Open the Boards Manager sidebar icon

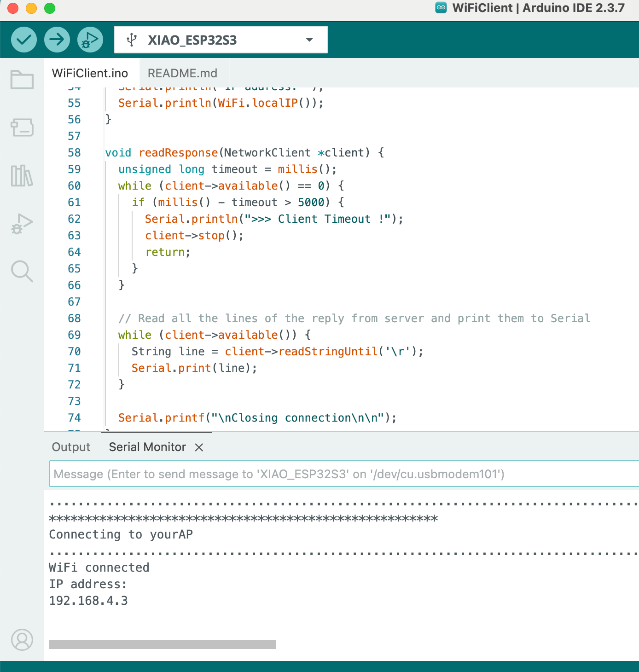click(x=22, y=127)
